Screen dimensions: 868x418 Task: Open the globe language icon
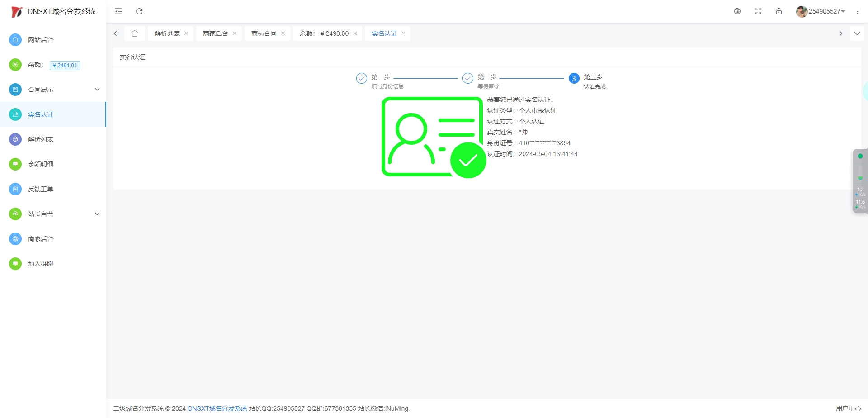737,11
